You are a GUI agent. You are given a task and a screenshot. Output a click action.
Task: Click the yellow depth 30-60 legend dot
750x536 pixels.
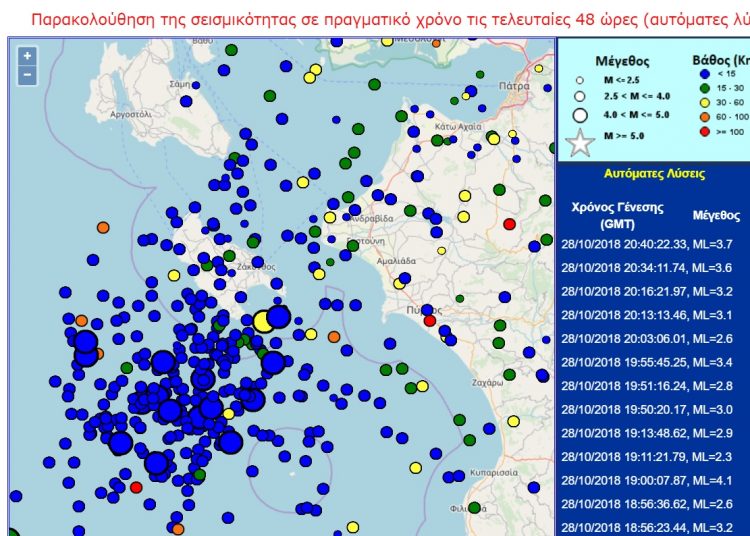pos(705,102)
